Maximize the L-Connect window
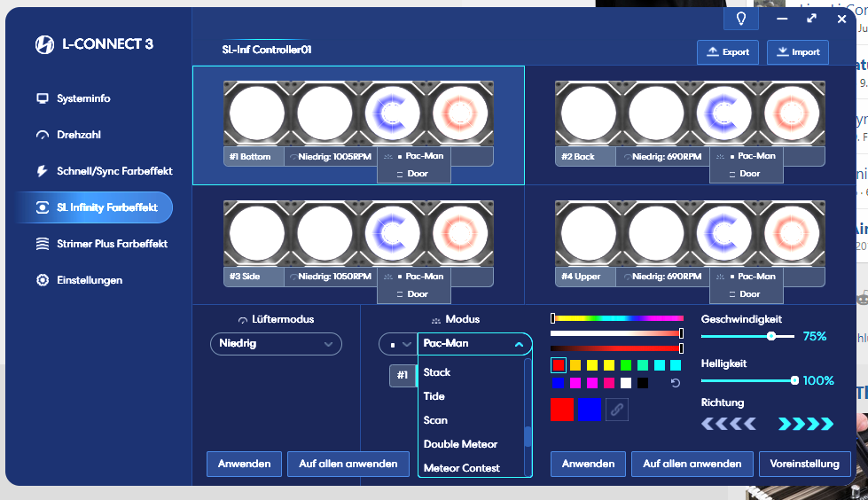The image size is (868, 500). (811, 19)
